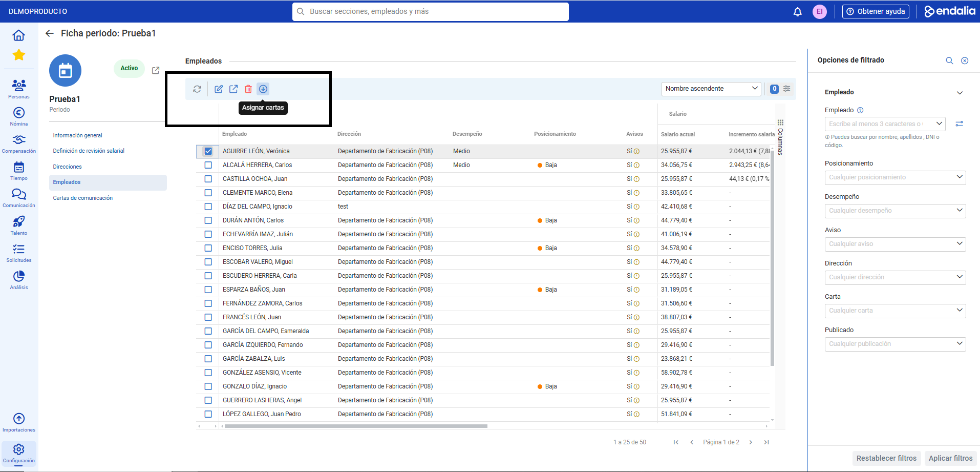
Task: Open Cualquier posicionamiento dropdown
Action: [x=895, y=177]
